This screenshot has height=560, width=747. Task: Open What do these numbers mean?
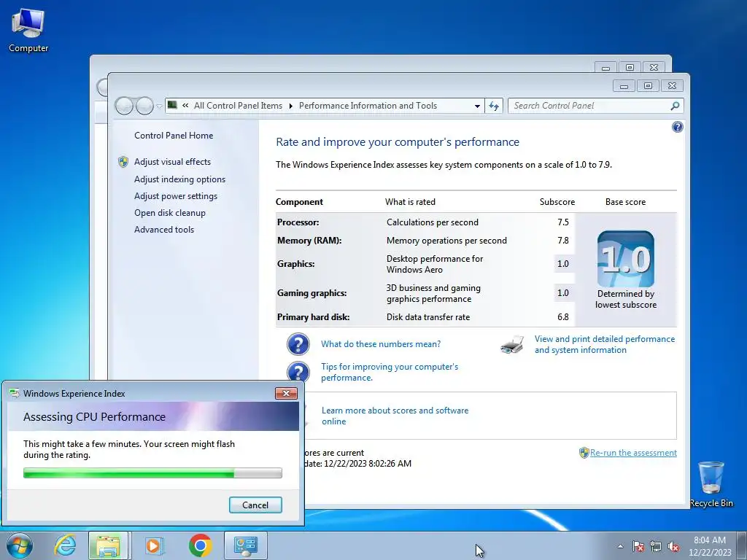point(381,344)
